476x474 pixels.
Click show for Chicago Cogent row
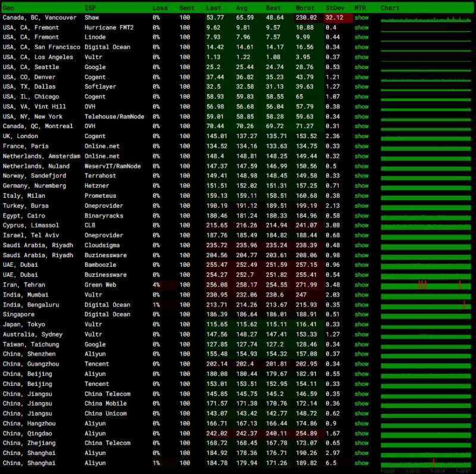pyautogui.click(x=361, y=96)
